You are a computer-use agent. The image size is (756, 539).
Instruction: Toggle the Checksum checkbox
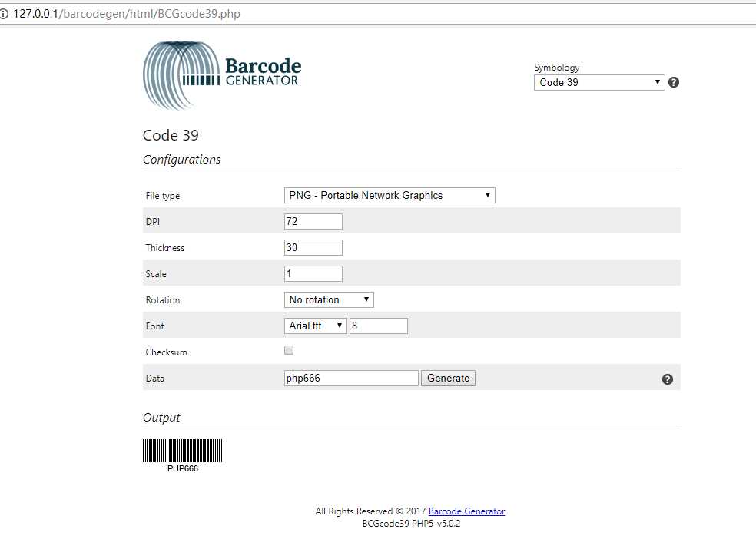(x=289, y=350)
